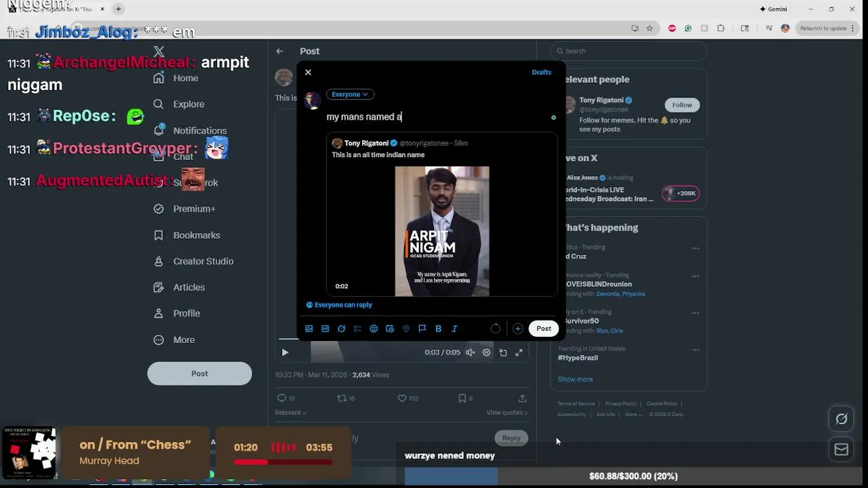Open the Grok floating button
Image resolution: width=868 pixels, height=488 pixels.
click(842, 419)
